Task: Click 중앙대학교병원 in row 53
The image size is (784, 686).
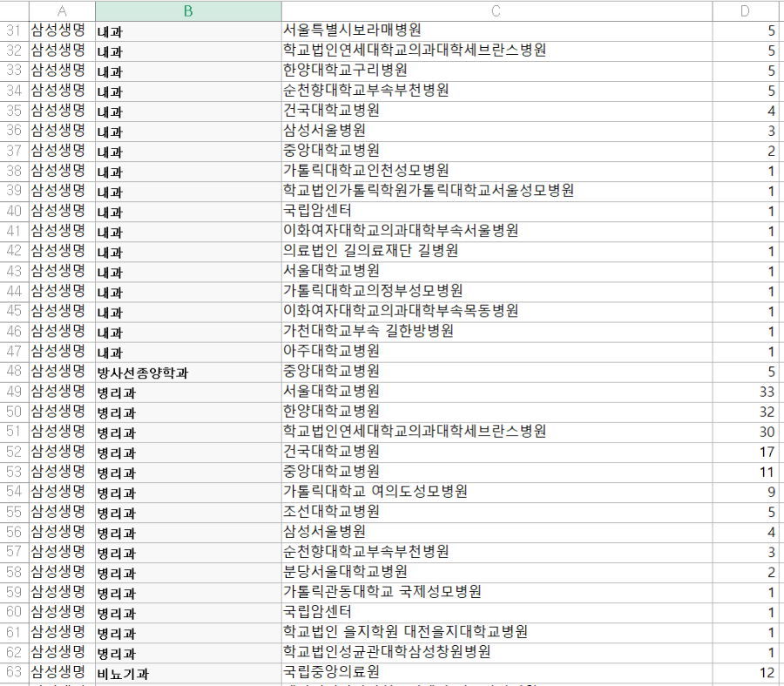Action: 497,472
